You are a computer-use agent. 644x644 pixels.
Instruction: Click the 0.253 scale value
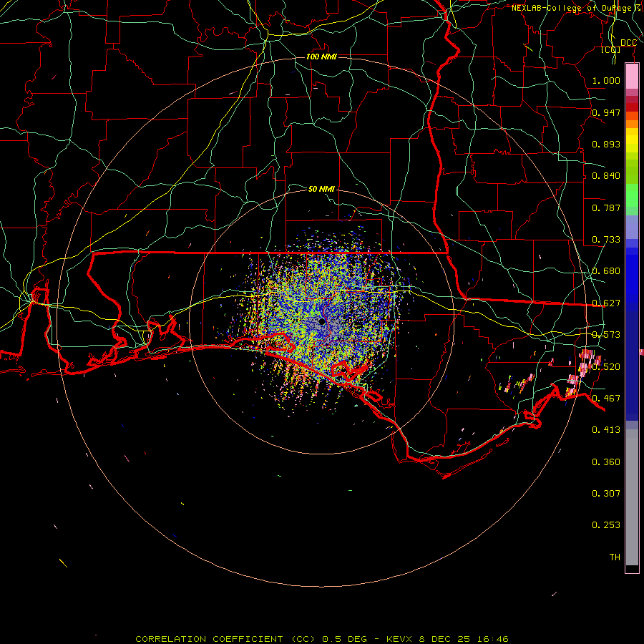(x=606, y=525)
